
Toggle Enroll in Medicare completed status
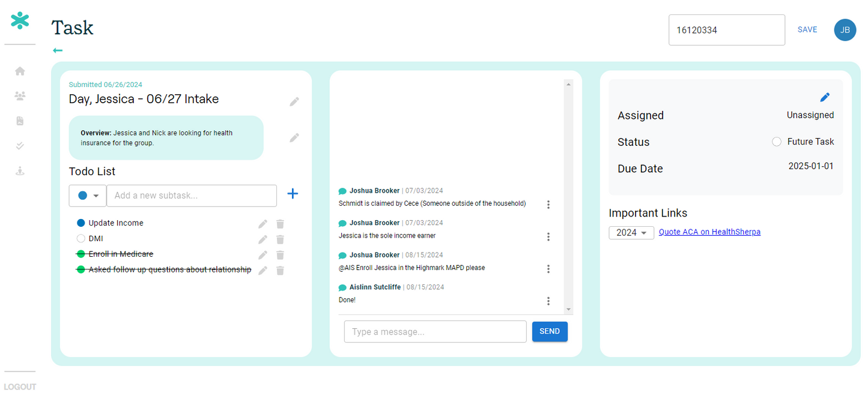pyautogui.click(x=81, y=254)
